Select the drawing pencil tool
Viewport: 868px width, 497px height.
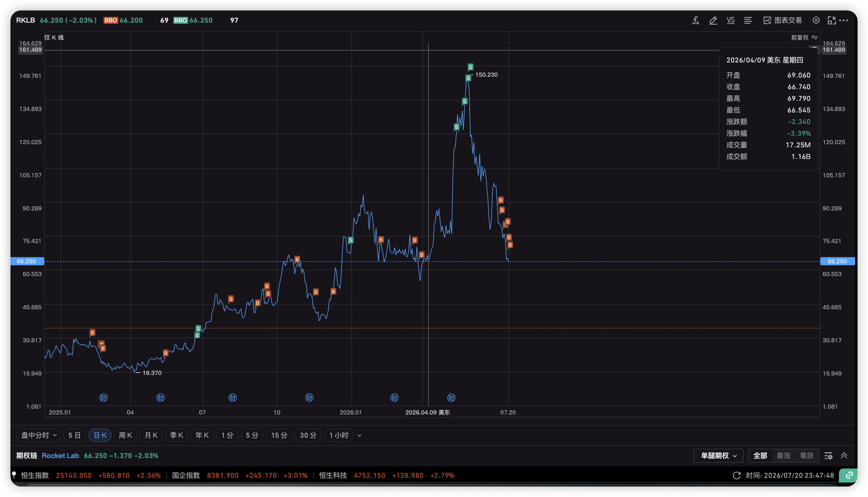coord(713,20)
